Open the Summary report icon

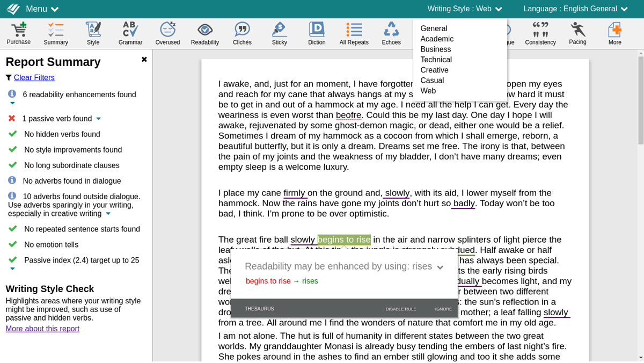tap(55, 33)
